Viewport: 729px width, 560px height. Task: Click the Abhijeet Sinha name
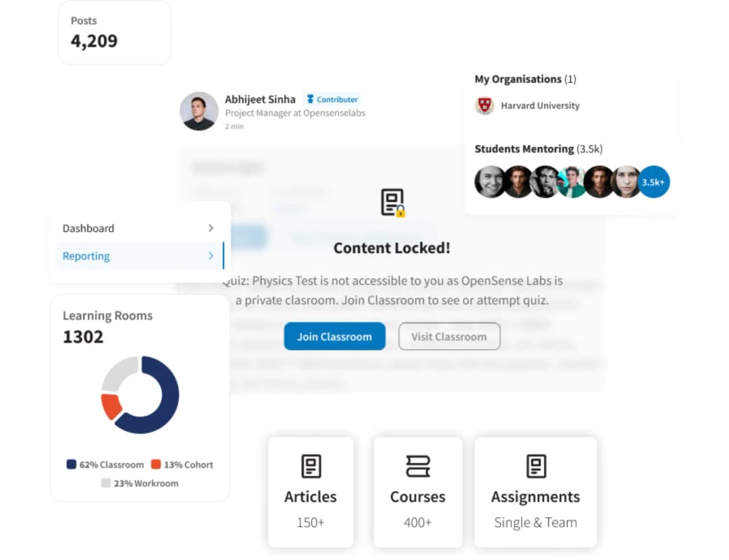(x=260, y=99)
